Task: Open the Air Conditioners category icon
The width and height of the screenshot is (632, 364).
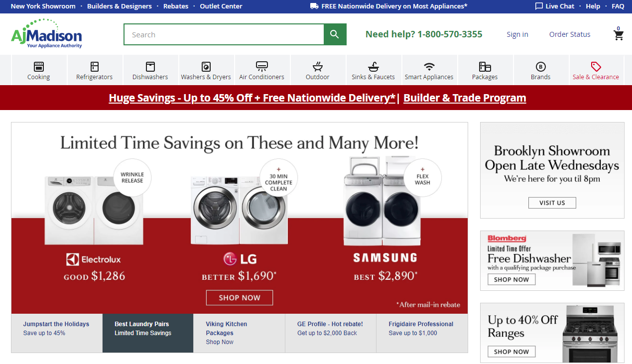Action: (x=262, y=67)
